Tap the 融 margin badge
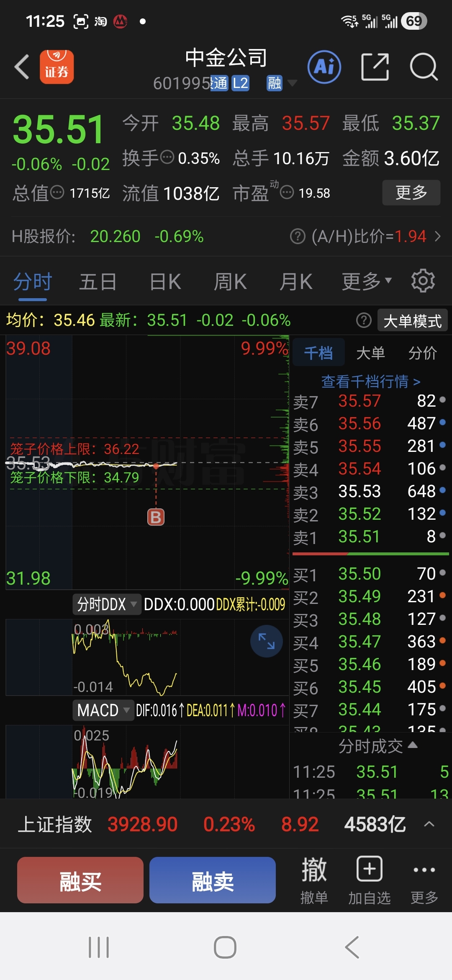The height and width of the screenshot is (980, 452). [275, 83]
